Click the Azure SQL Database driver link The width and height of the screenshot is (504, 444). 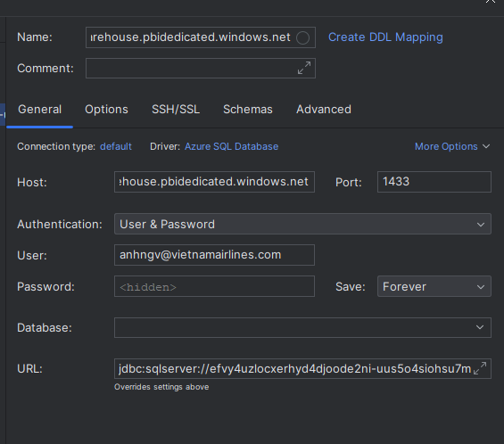tap(231, 146)
